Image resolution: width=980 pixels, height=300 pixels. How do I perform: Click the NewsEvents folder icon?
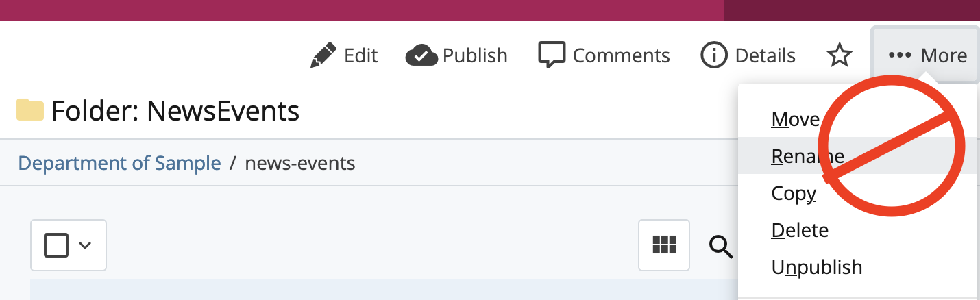coord(30,109)
